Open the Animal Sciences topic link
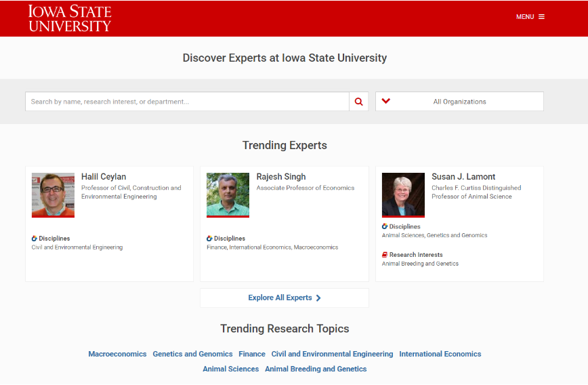The width and height of the screenshot is (588, 385). coord(230,369)
